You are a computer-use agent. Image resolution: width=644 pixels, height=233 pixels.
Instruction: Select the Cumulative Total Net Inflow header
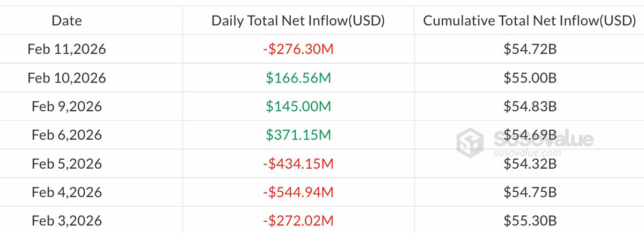[x=529, y=21]
